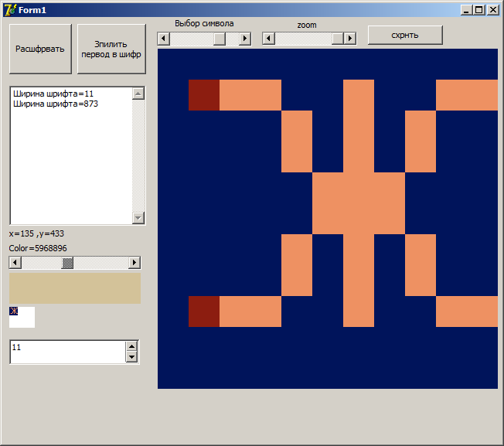The width and height of the screenshot is (504, 446).
Task: Click right arrow of Color scrollbar
Action: pos(135,263)
